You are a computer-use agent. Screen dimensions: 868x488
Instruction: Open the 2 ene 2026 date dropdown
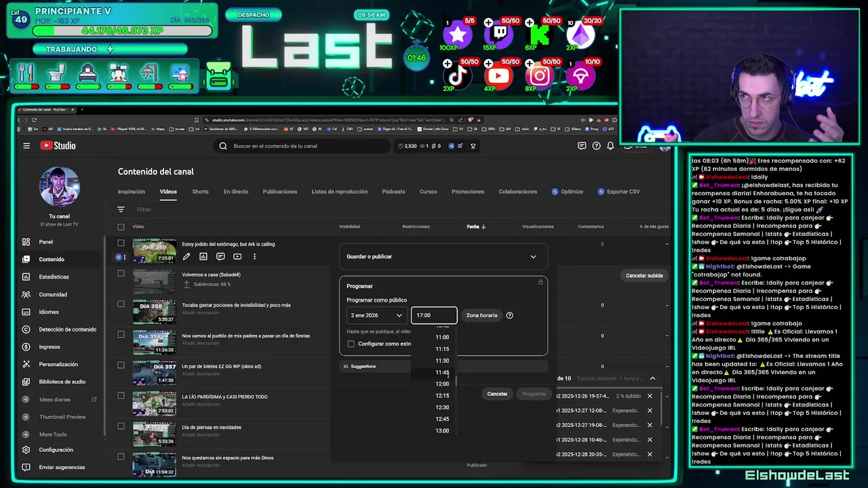(x=376, y=315)
